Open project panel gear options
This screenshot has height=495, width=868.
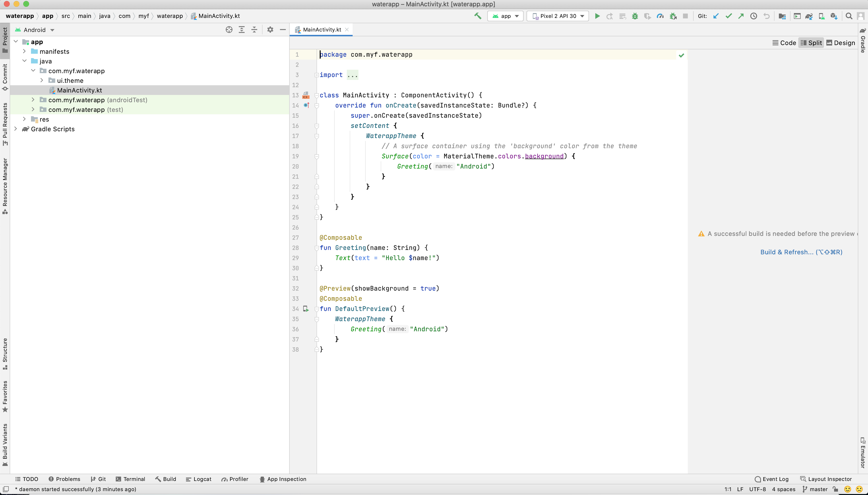coord(270,30)
